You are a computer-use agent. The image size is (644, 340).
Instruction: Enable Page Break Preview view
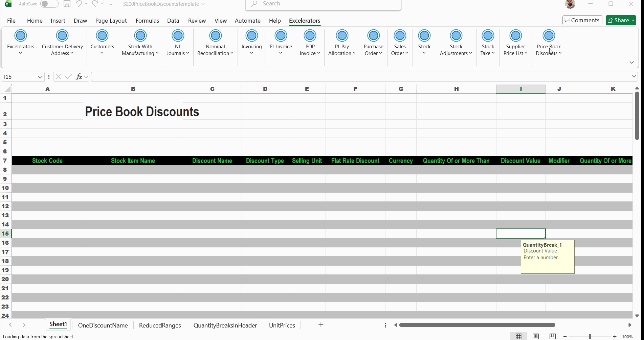(553, 336)
